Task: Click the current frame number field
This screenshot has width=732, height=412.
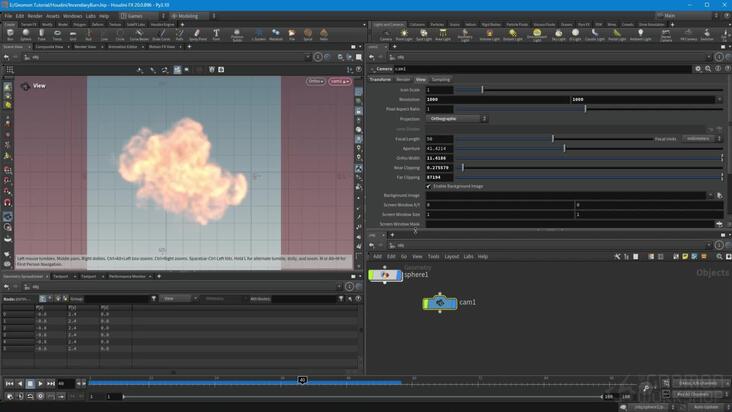Action: pos(65,384)
